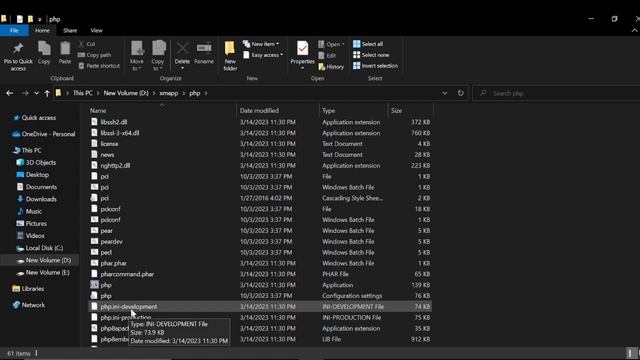The image size is (640, 360).
Task: Click Select none
Action: click(x=371, y=55)
